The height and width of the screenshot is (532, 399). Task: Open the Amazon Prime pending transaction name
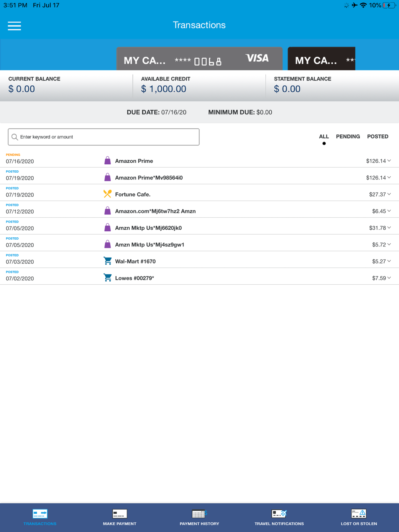[x=134, y=161]
